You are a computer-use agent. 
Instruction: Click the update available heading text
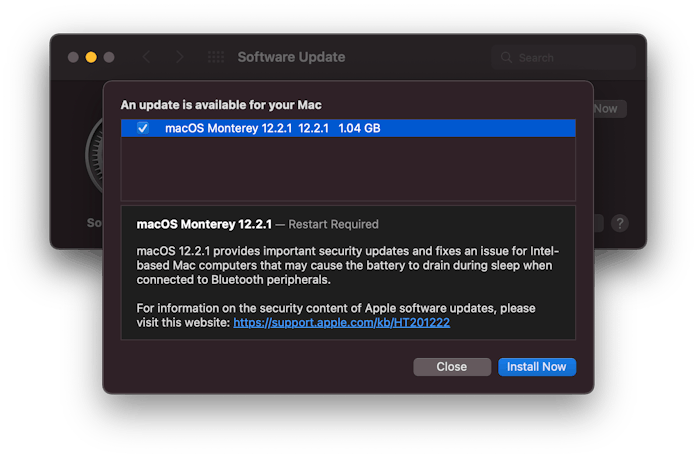[x=221, y=105]
